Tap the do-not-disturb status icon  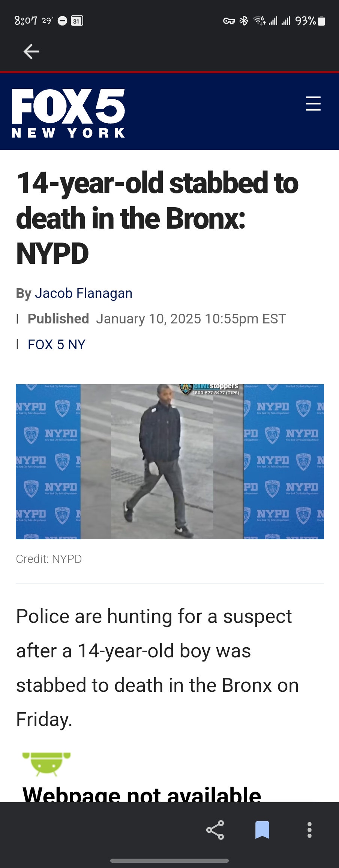[63, 21]
